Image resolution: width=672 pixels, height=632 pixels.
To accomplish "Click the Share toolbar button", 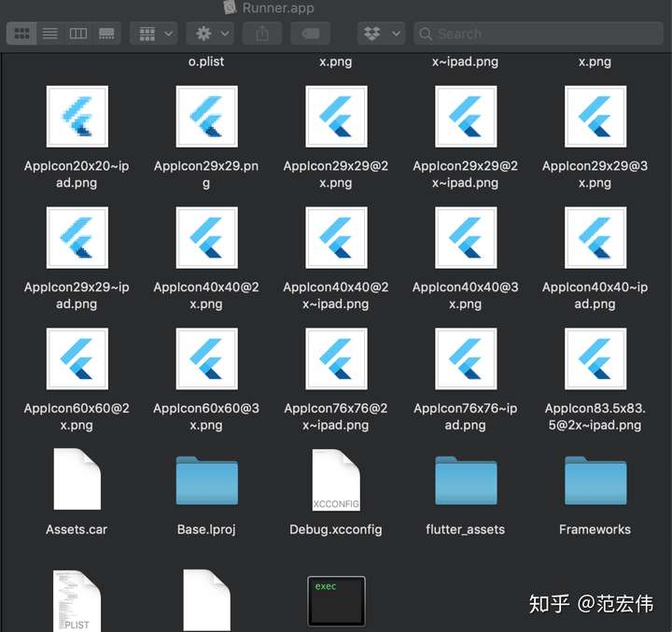I will pos(262,34).
